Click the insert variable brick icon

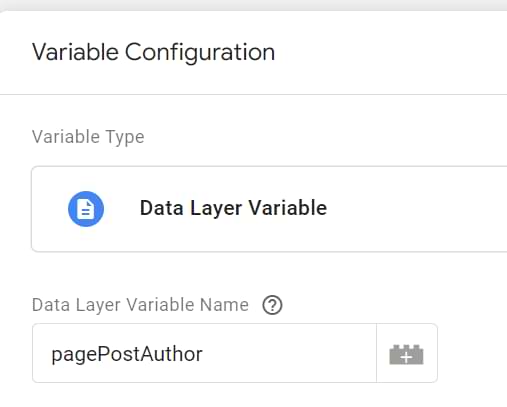coord(407,354)
